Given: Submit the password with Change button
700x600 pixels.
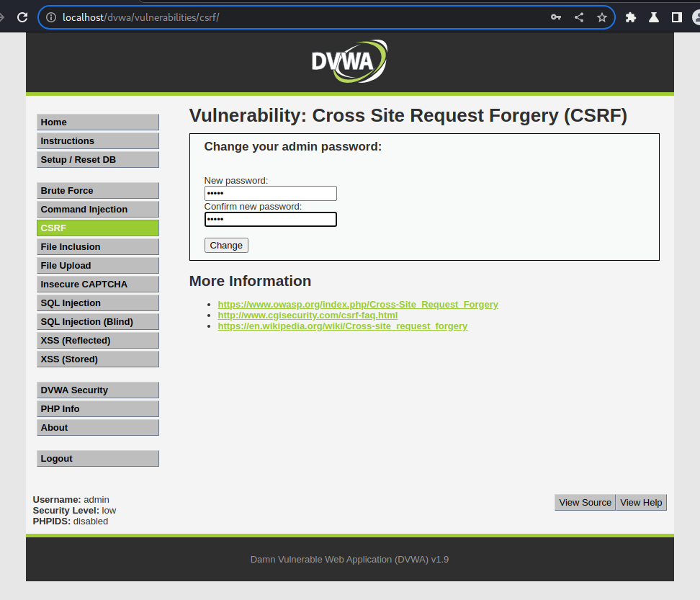Looking at the screenshot, I should tap(226, 245).
